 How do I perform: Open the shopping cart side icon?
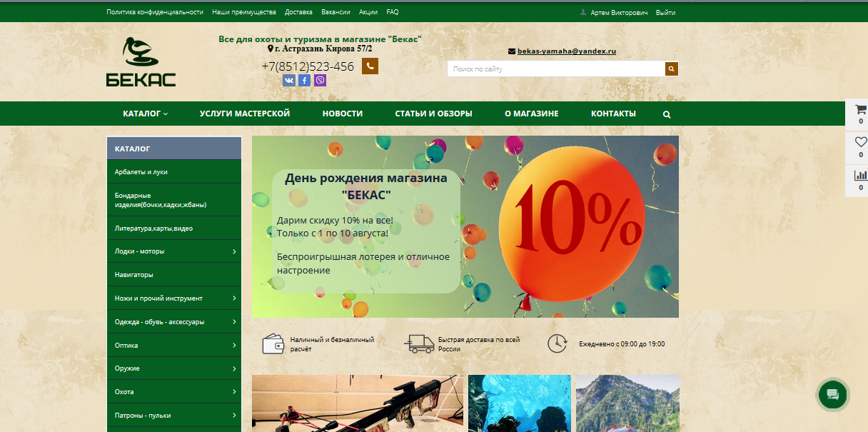point(860,110)
